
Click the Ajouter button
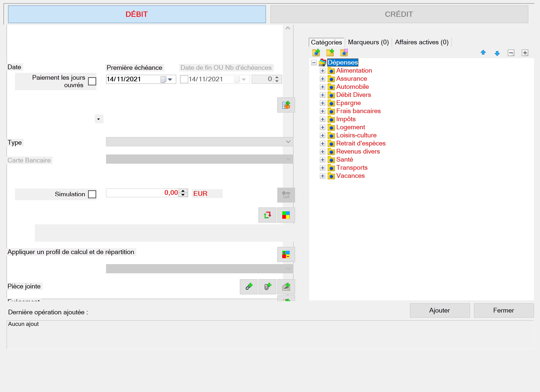[x=440, y=310]
